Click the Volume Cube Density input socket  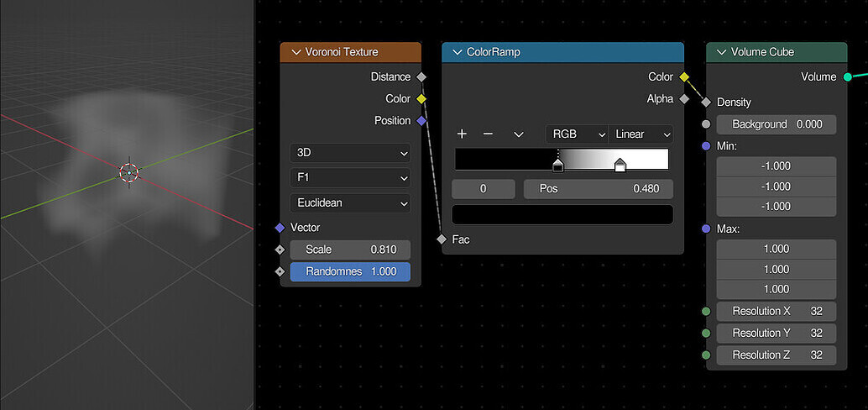click(x=706, y=102)
